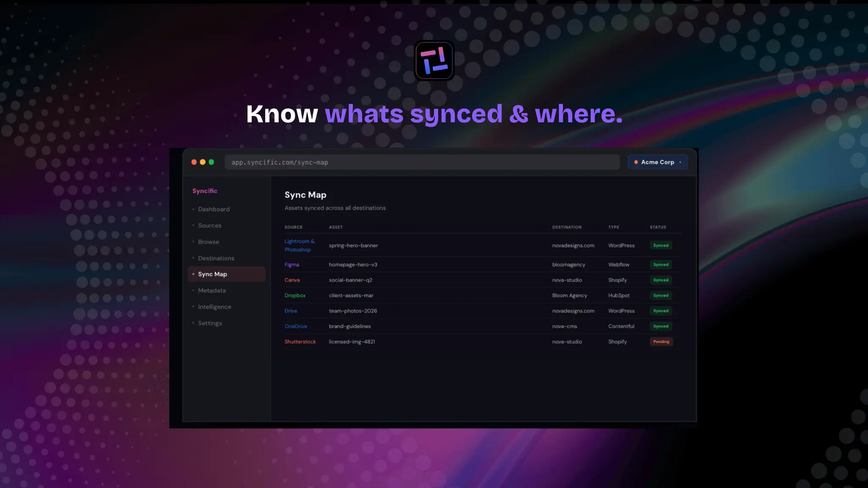The height and width of the screenshot is (488, 868).
Task: Click the Synced badge for homepage-hero-v3
Action: (x=661, y=265)
